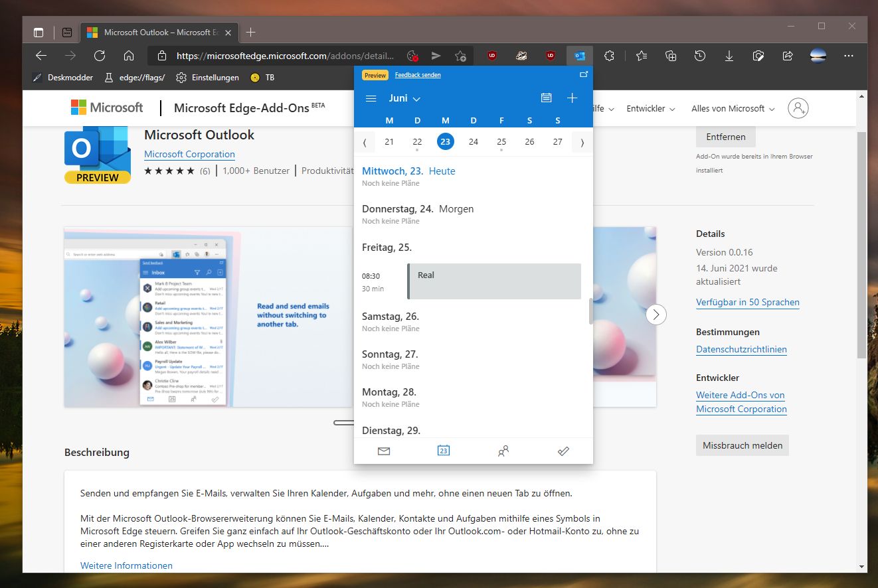Open the Mail tab icon in Outlook popup
878x588 pixels.
tap(383, 451)
